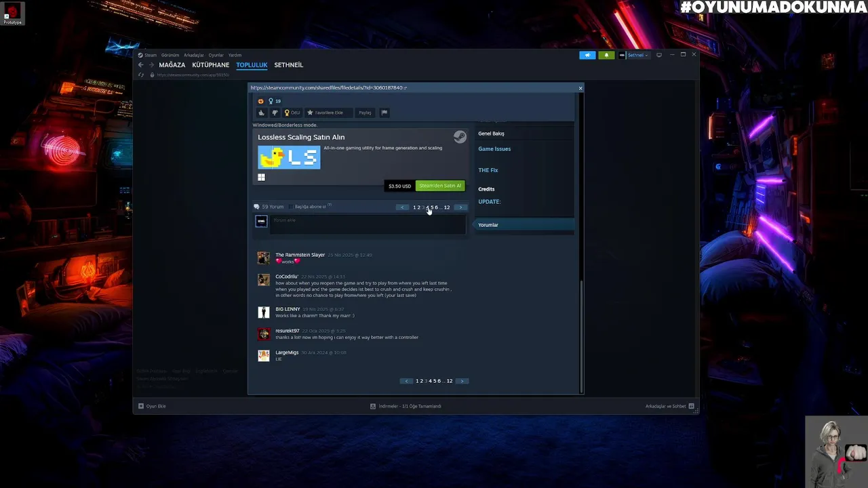Open the Lossless Scaling duck thumbnail
This screenshot has width=868, height=488.
[289, 157]
